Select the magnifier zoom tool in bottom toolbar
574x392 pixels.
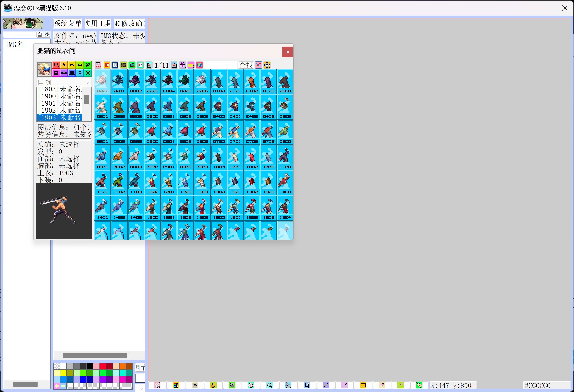(x=270, y=385)
